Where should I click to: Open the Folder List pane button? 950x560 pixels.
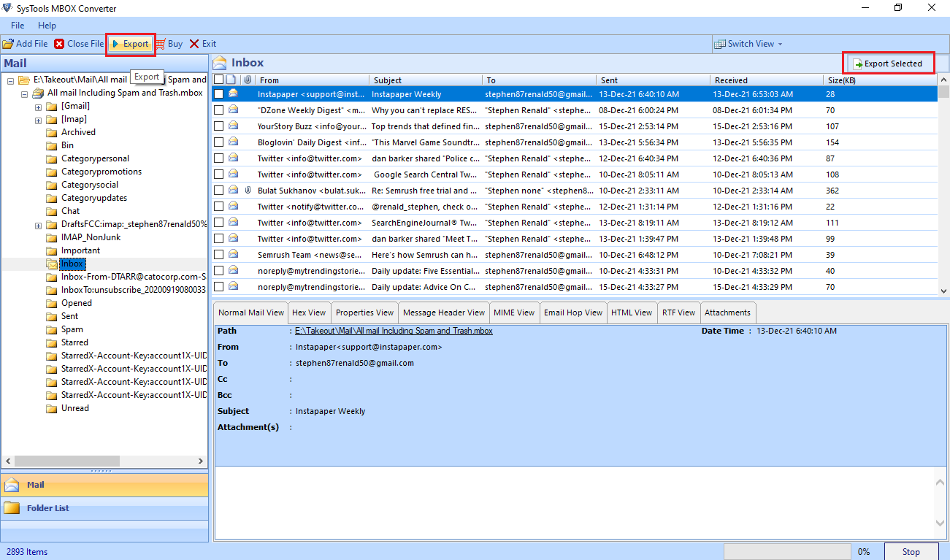click(104, 508)
